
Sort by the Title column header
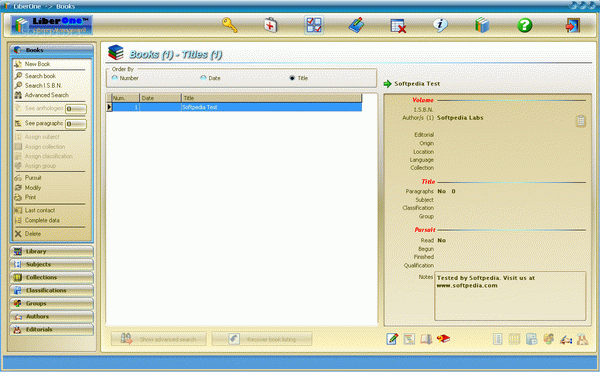[272, 98]
